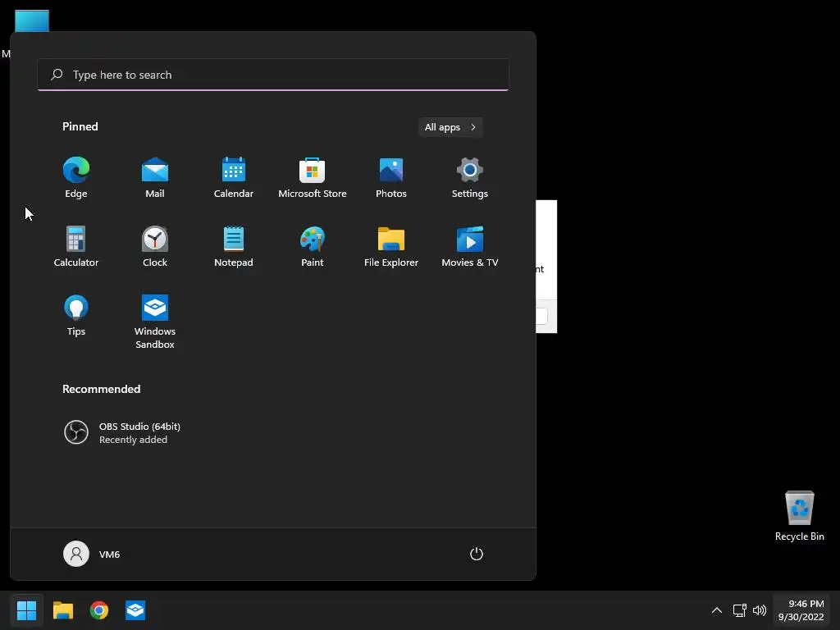The width and height of the screenshot is (840, 630).
Task: Open recommended OBS Studio (64bit)
Action: 122,432
